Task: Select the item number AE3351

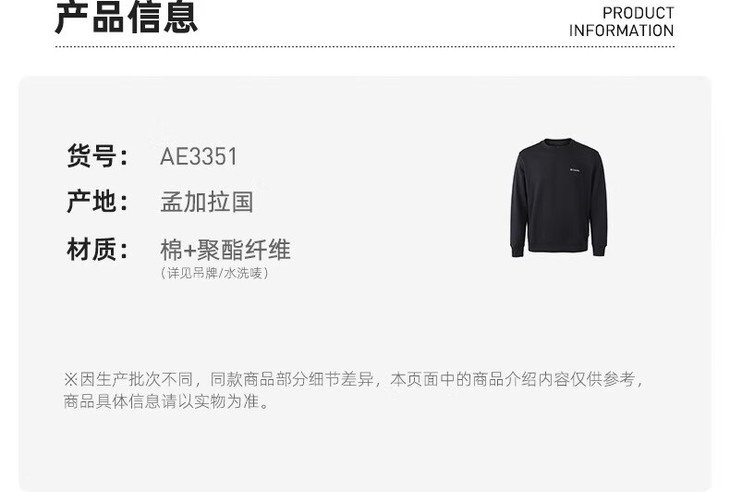Action: 199,156
